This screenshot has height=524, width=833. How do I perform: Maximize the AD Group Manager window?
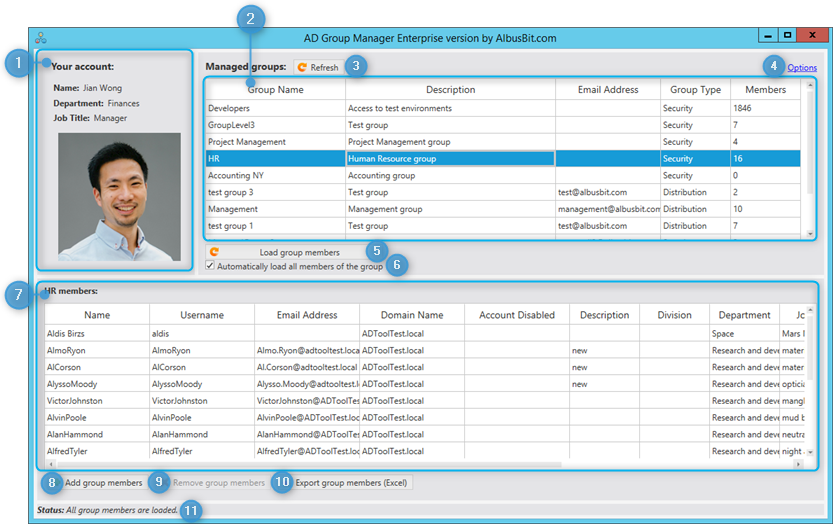(x=787, y=36)
